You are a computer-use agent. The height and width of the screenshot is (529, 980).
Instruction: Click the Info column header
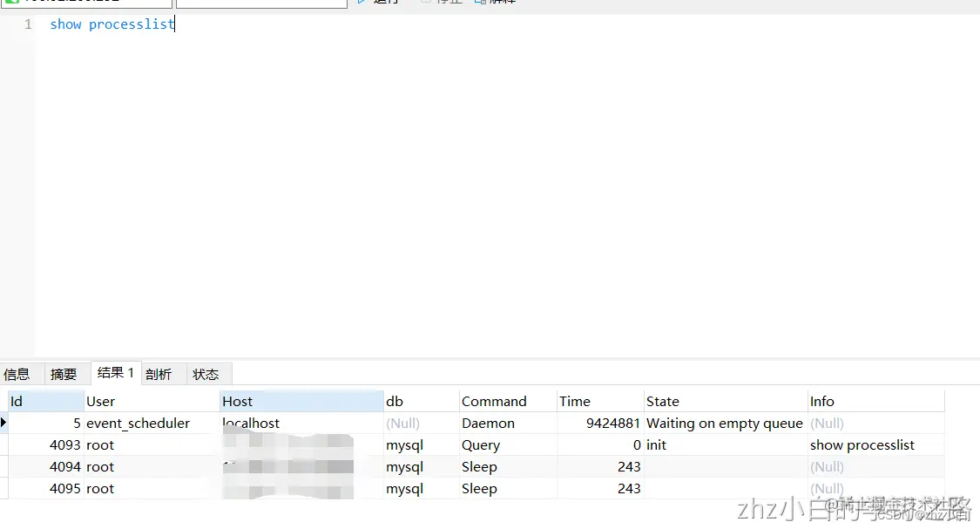876,401
